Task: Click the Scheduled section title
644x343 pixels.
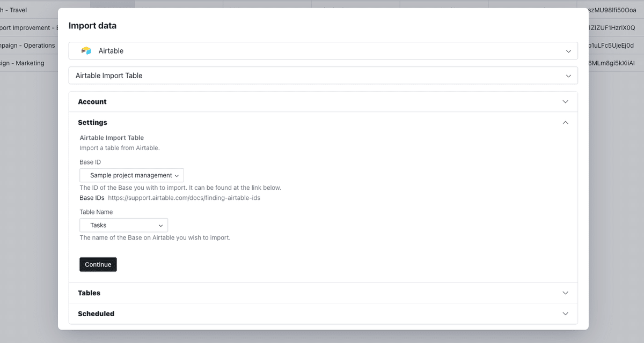Action: pos(96,314)
